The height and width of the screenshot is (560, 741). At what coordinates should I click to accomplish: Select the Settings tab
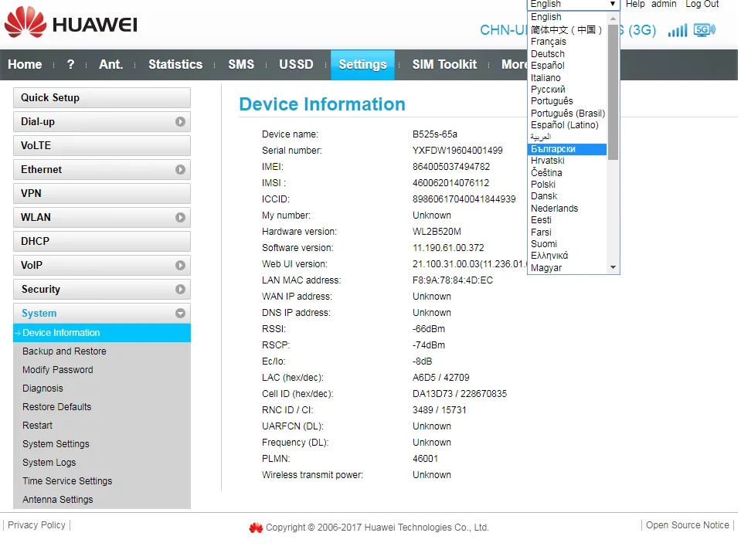[362, 65]
